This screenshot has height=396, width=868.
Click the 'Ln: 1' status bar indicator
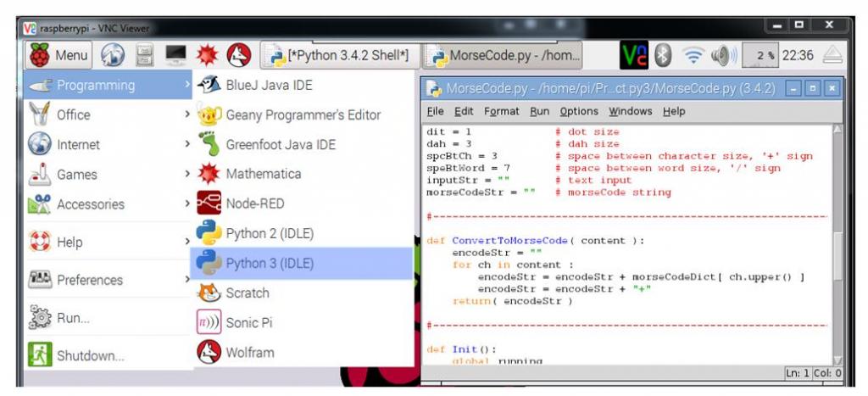797,373
